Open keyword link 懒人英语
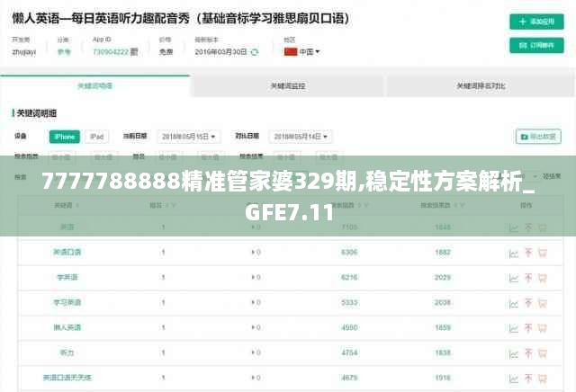576x392 pixels. coord(67,327)
